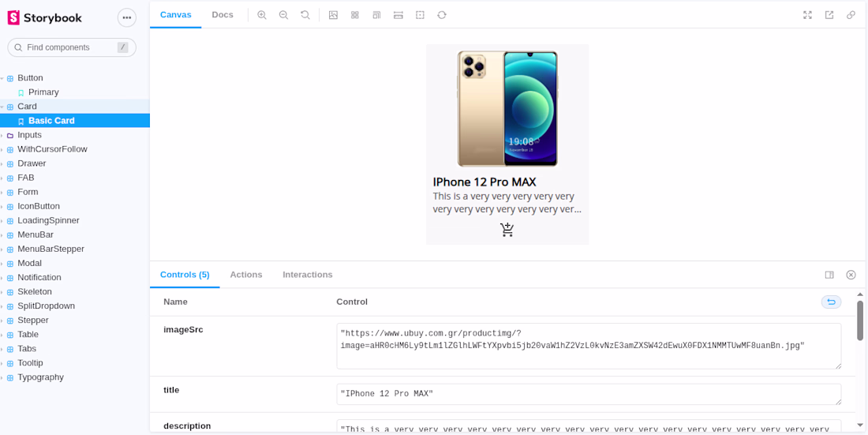The height and width of the screenshot is (435, 868).
Task: Zoom out the canvas
Action: 283,15
